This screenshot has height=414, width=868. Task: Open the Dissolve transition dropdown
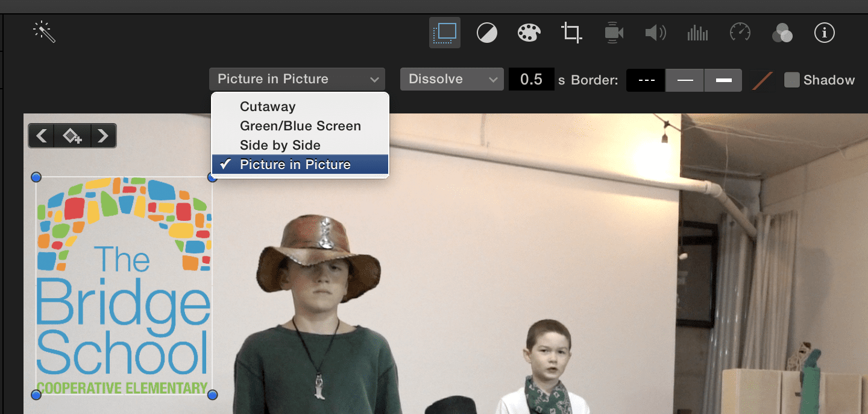[452, 79]
